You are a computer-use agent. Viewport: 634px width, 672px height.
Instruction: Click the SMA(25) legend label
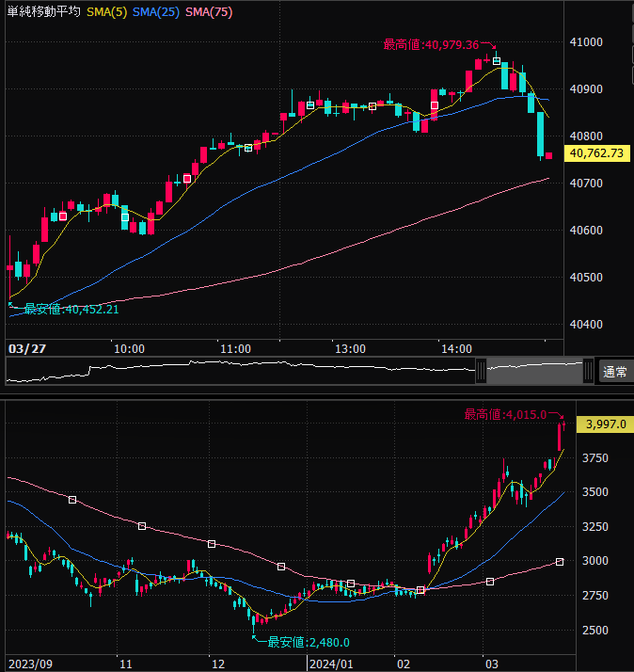tap(156, 12)
